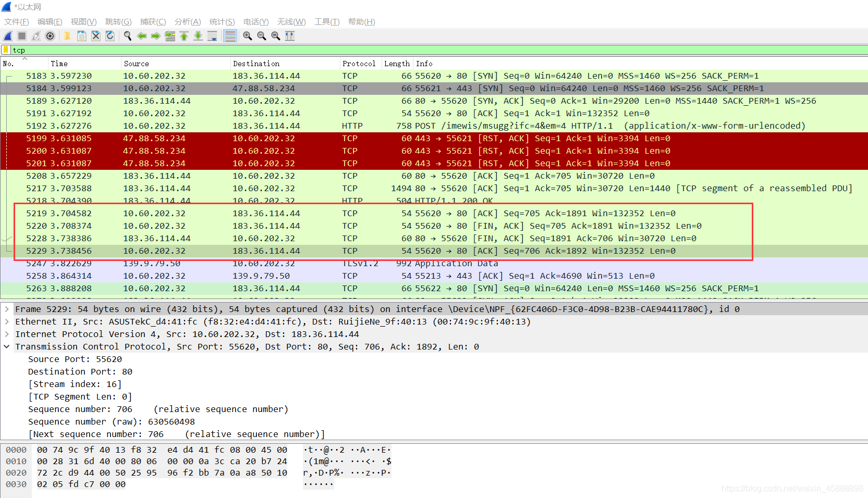Viewport: 868px width, 498px height.
Task: Zoom out the packet text
Action: pyautogui.click(x=262, y=36)
